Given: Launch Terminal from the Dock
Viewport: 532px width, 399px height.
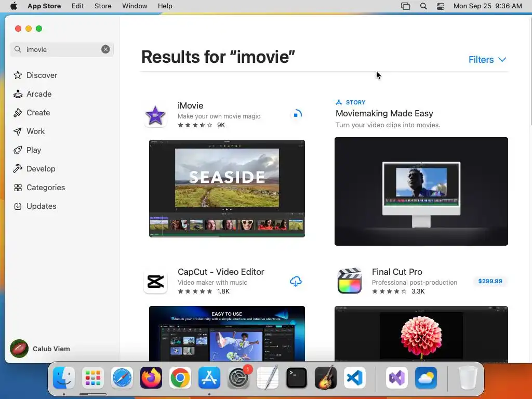Looking at the screenshot, I should click(x=297, y=378).
